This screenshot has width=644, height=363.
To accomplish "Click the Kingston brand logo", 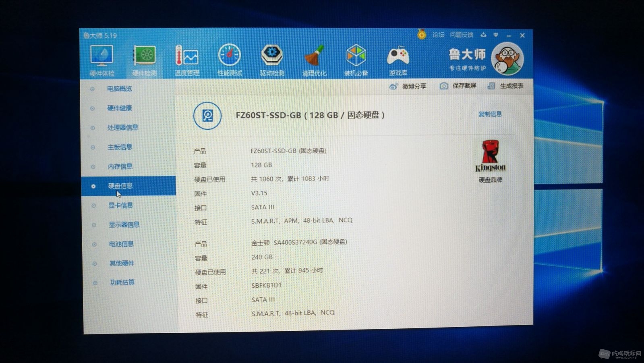I will [x=490, y=156].
